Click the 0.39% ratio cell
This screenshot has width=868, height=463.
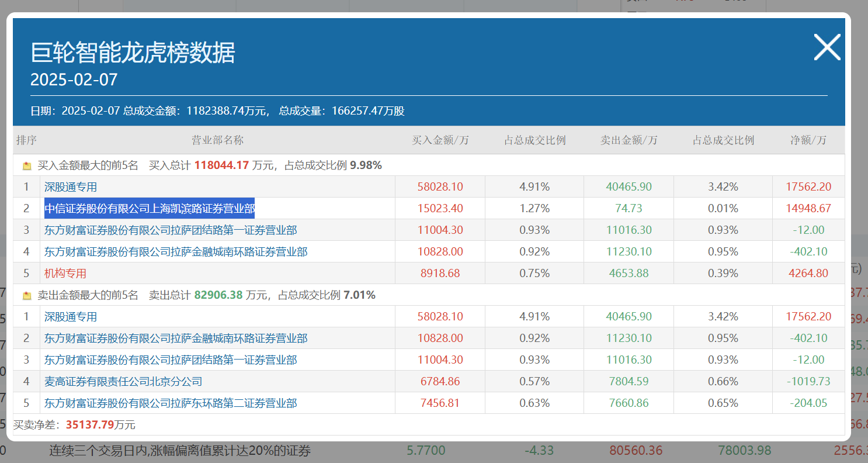coord(723,274)
